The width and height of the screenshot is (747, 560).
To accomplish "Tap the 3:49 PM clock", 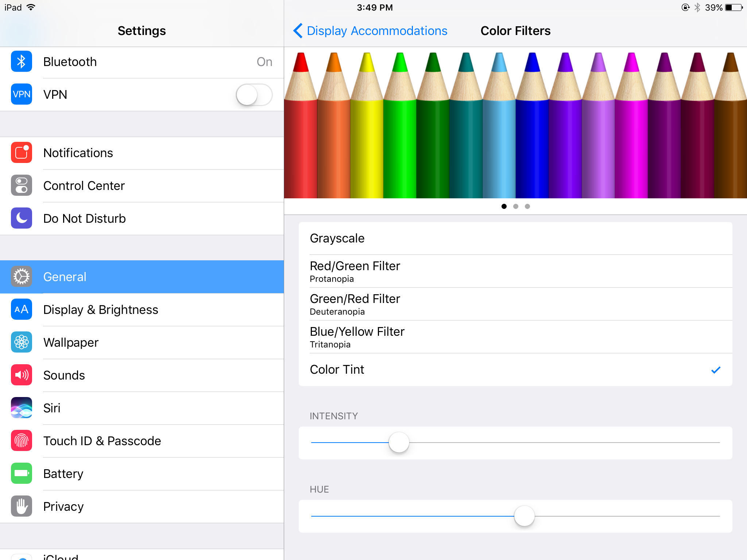I will coord(375,7).
